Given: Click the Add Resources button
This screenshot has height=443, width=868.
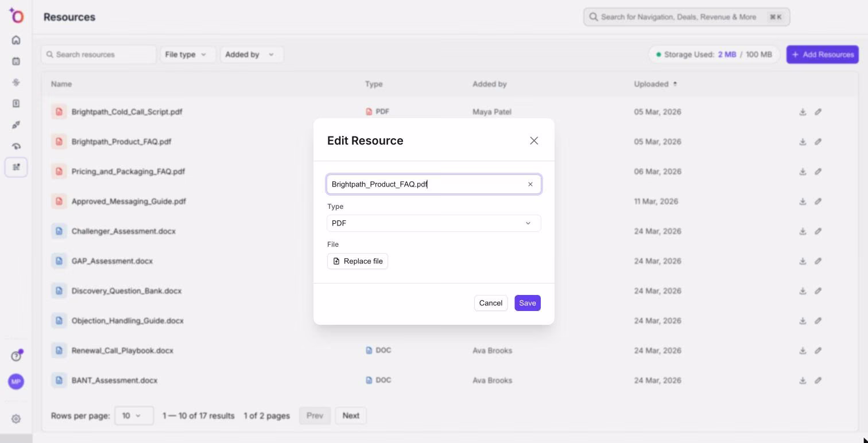Looking at the screenshot, I should pos(823,55).
